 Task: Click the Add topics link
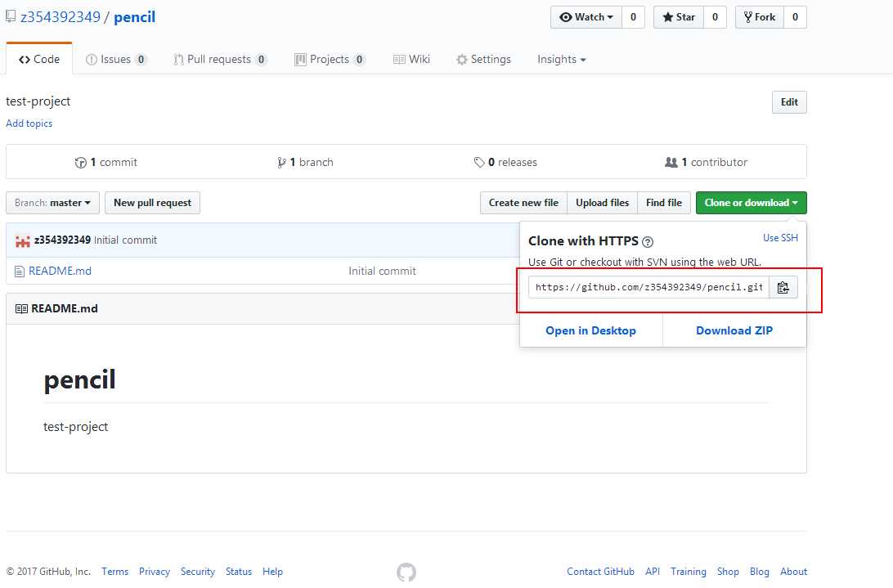tap(29, 123)
